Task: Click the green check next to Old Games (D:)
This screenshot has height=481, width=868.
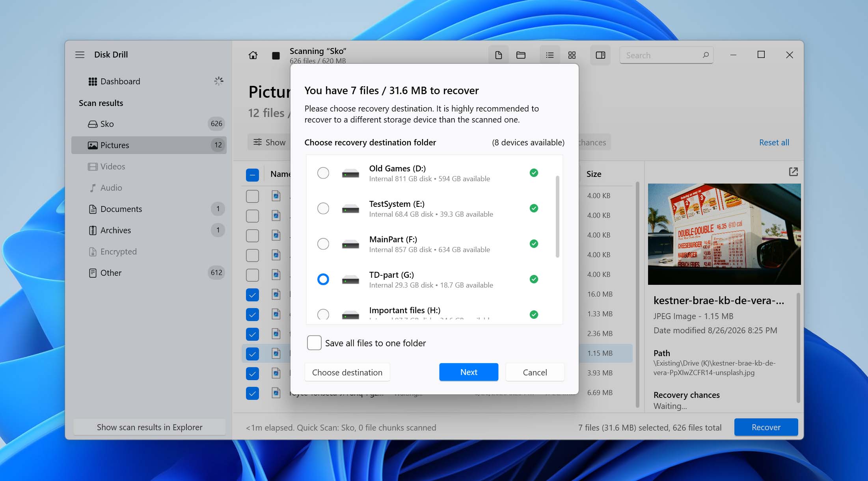Action: click(534, 173)
